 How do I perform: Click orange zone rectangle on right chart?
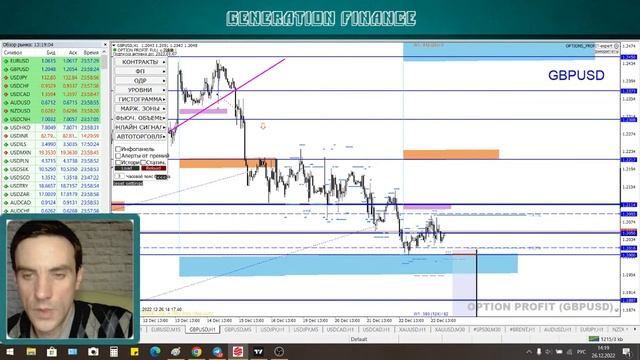pos(451,154)
